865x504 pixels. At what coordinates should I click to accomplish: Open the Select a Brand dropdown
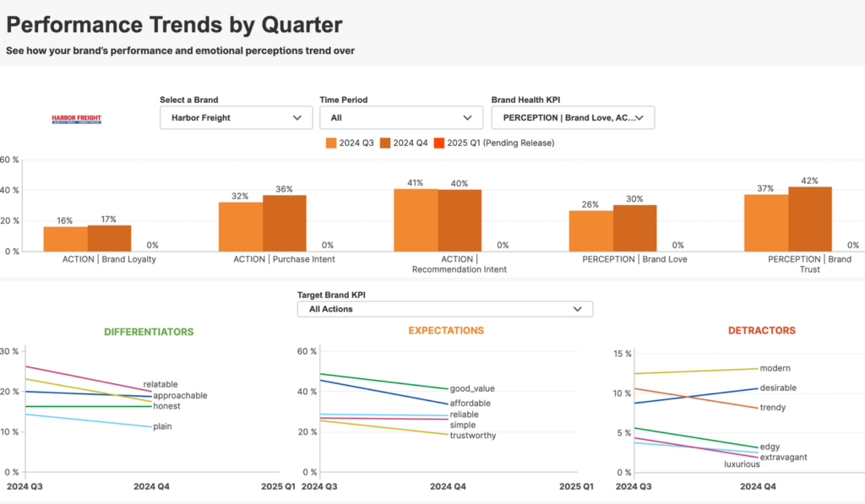point(237,118)
